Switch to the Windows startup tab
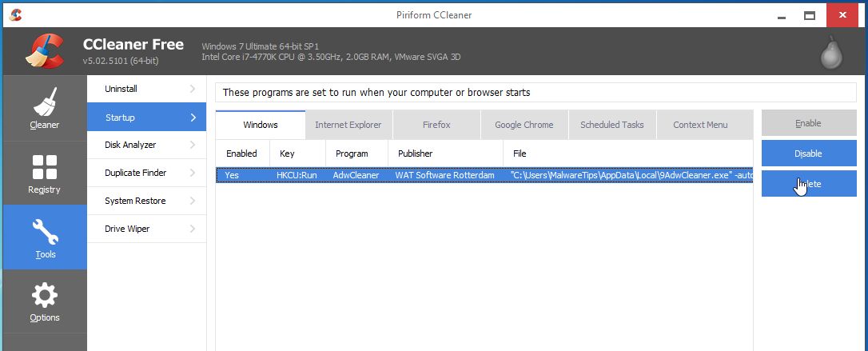 pyautogui.click(x=261, y=125)
